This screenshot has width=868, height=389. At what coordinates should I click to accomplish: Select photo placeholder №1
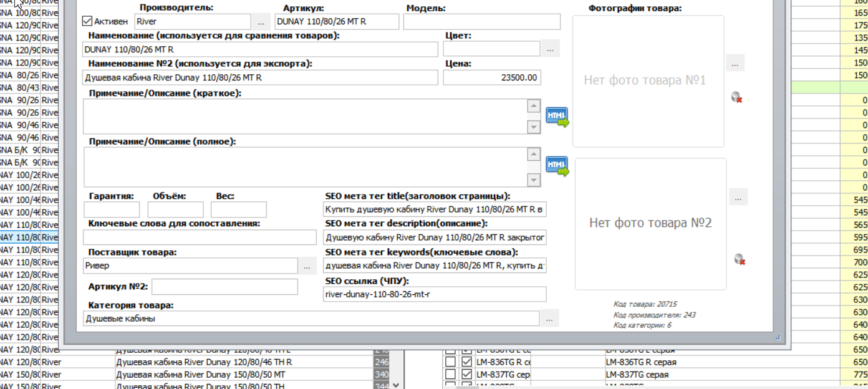649,81
